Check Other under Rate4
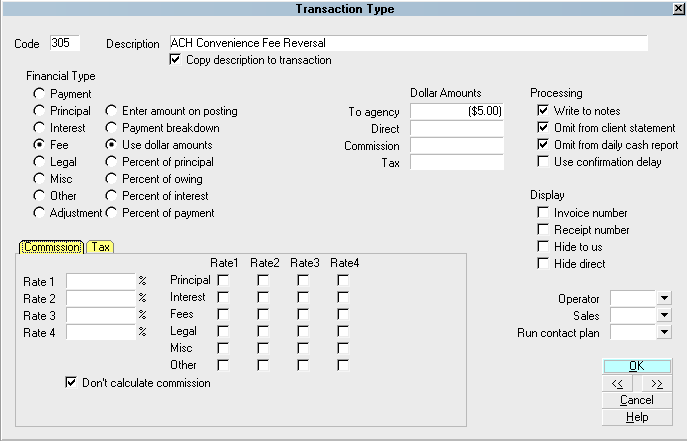Image resolution: width=687 pixels, height=441 pixels. click(x=343, y=365)
